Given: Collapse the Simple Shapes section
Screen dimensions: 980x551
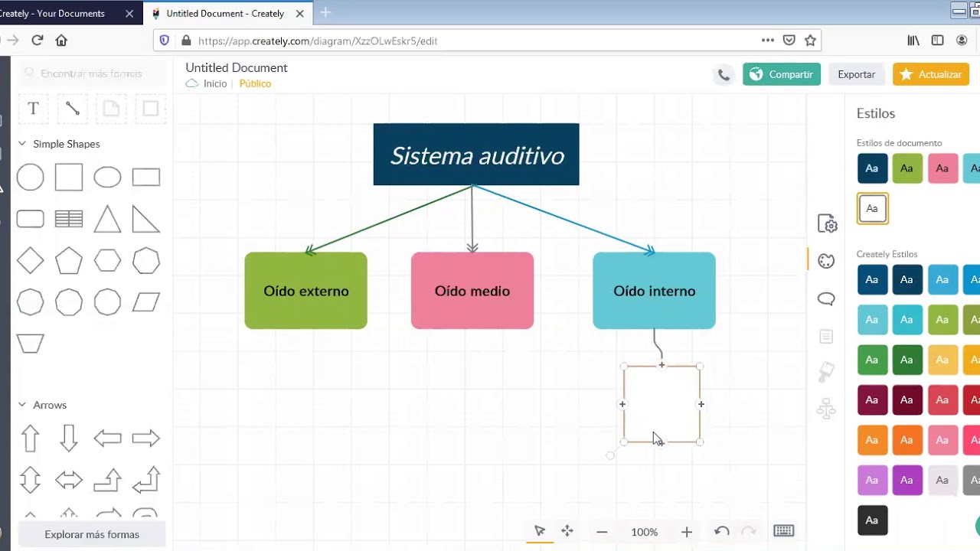Looking at the screenshot, I should [22, 144].
